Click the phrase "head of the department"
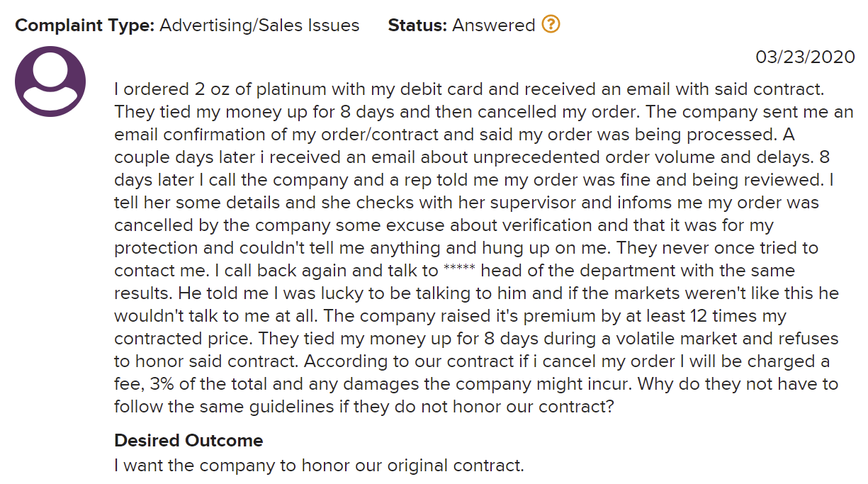Viewport: 868px width, 484px height. coord(565,271)
